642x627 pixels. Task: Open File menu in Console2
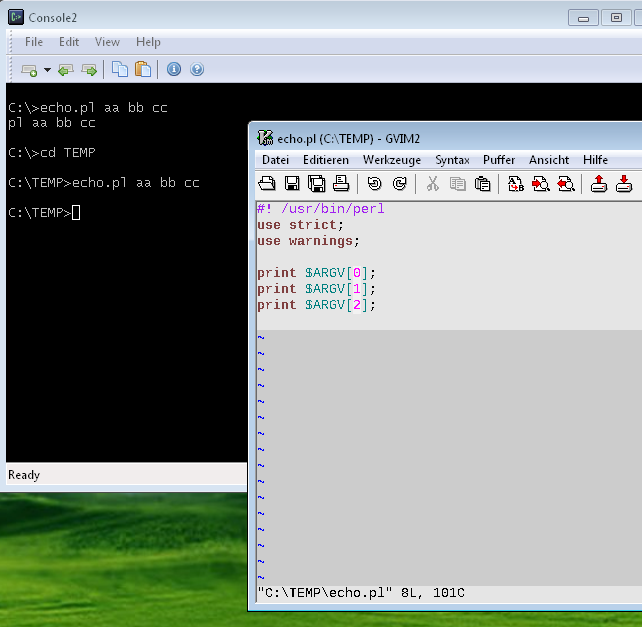coord(34,42)
